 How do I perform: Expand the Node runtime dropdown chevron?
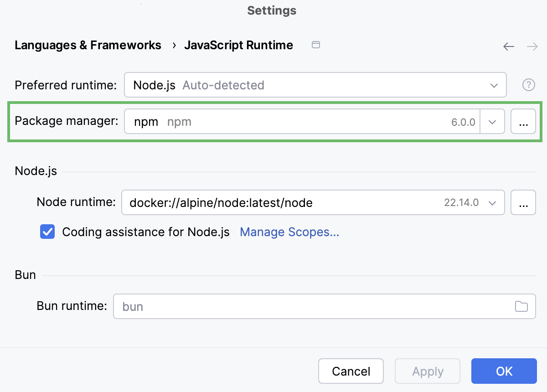point(492,202)
